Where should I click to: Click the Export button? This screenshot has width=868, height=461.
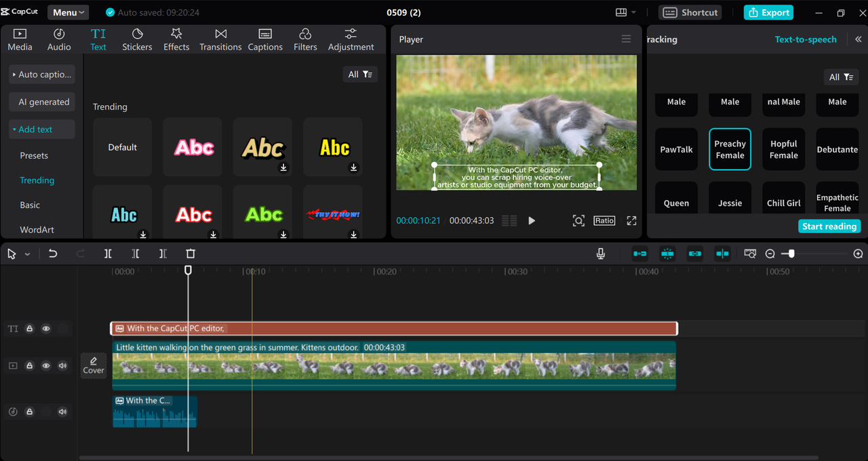[x=768, y=12]
